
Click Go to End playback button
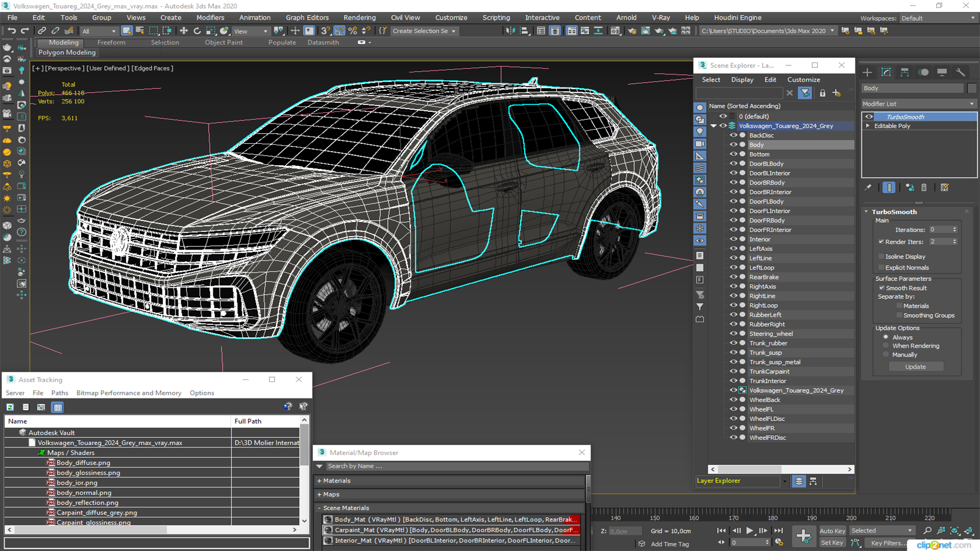pos(778,531)
